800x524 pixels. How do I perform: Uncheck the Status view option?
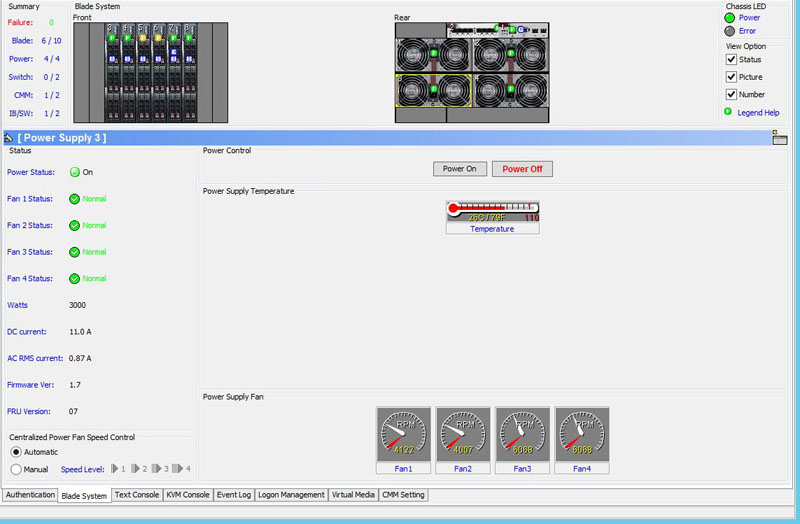(731, 60)
